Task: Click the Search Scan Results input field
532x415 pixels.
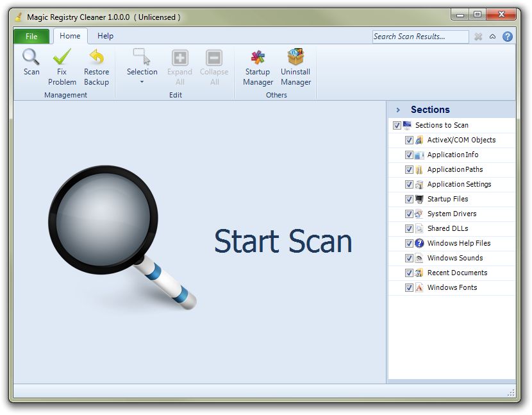Action: coord(420,37)
